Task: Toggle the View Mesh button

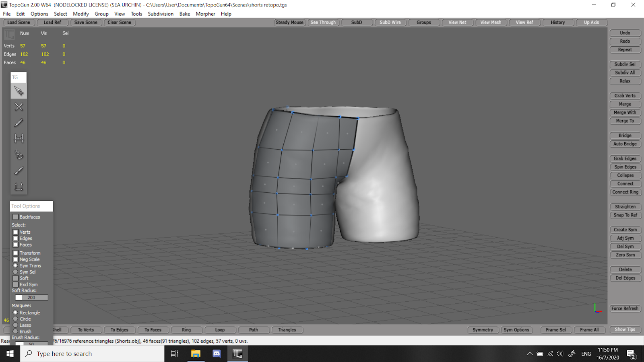Action: pyautogui.click(x=491, y=23)
